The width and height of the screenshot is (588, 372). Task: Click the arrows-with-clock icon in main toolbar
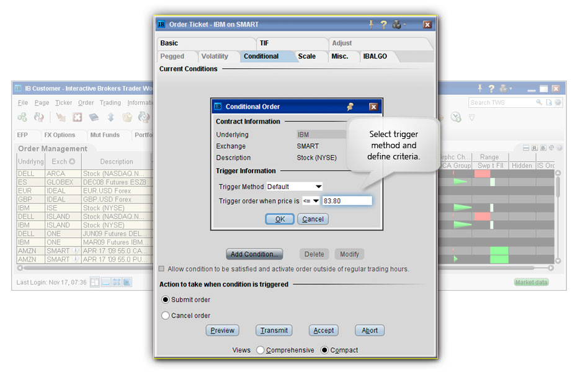pyautogui.click(x=144, y=117)
